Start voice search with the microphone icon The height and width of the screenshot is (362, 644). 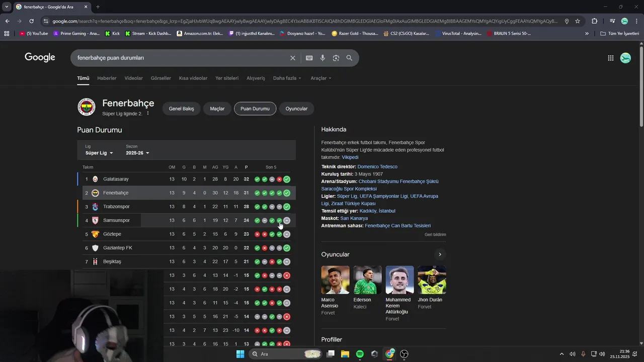[323, 58]
